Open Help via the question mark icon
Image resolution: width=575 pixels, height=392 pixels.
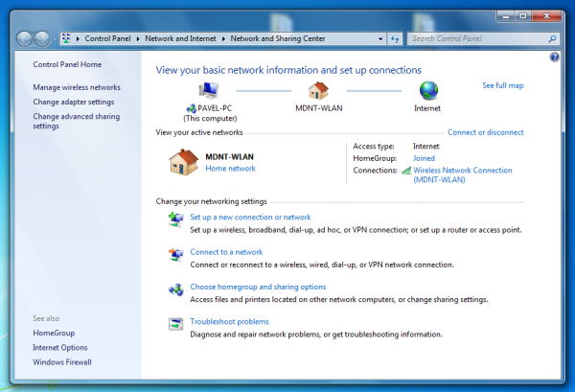click(x=554, y=57)
